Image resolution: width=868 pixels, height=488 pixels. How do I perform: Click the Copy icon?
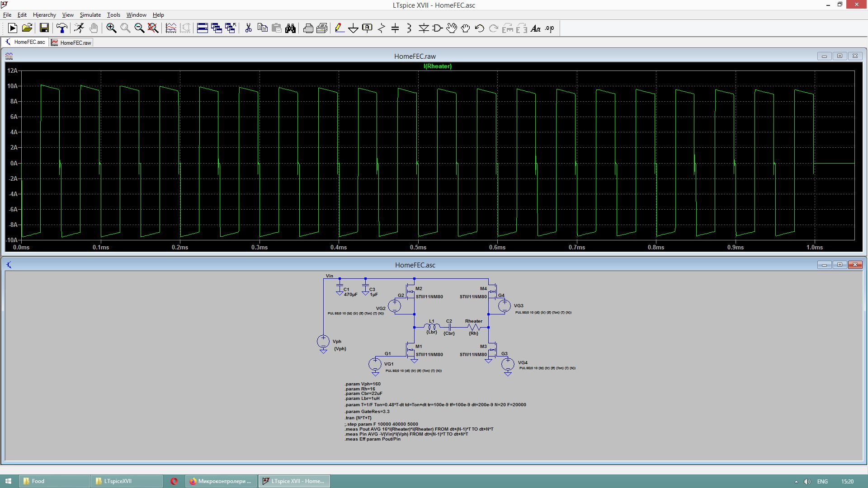click(262, 28)
